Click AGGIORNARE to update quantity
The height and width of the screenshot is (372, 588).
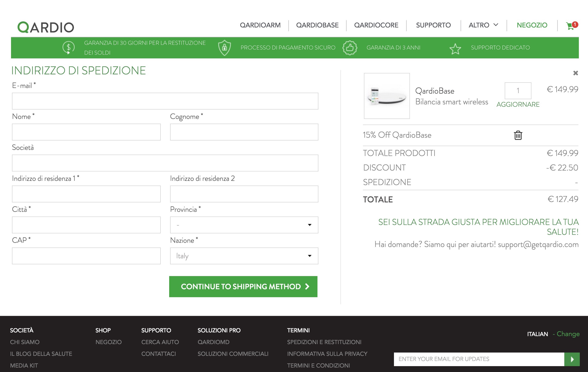[518, 104]
